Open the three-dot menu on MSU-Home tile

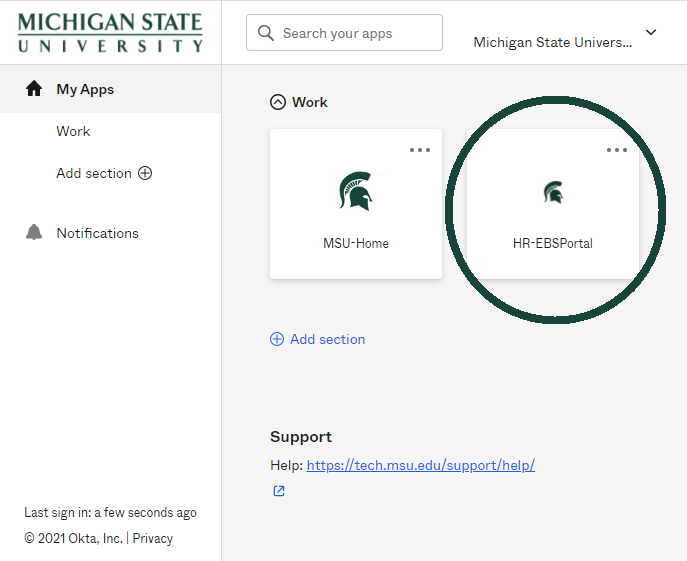(x=420, y=150)
